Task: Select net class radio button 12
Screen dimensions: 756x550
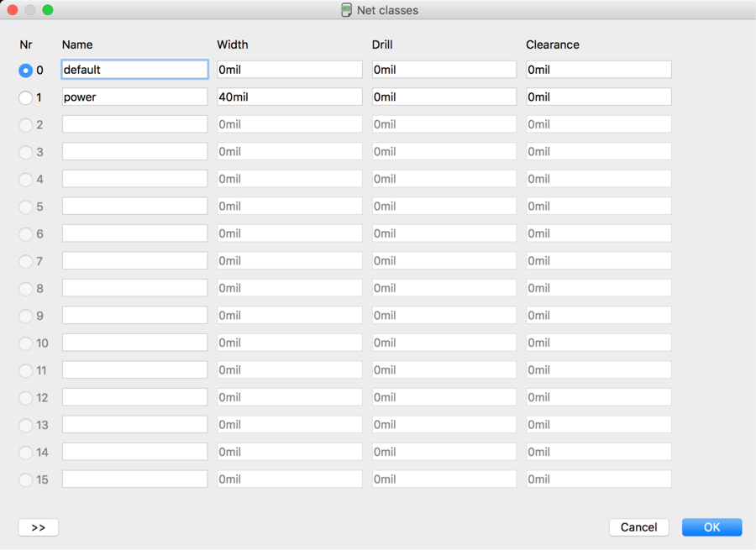Action: point(25,398)
